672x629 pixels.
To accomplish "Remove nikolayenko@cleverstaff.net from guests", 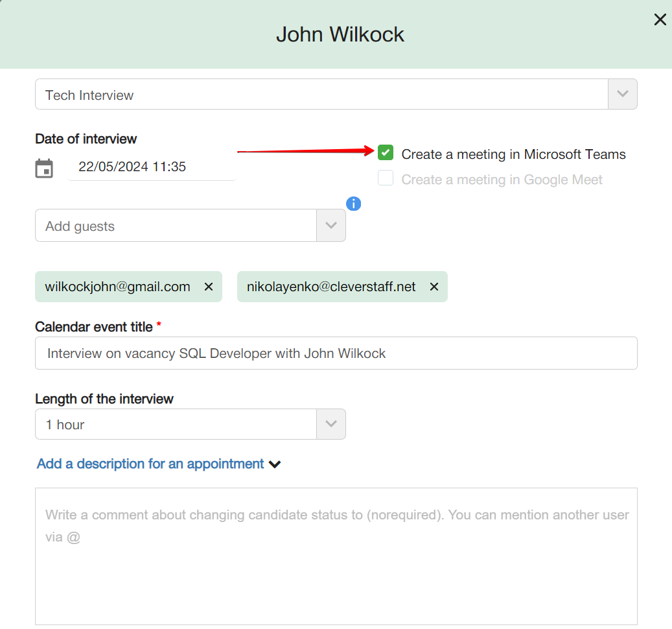I will click(434, 287).
